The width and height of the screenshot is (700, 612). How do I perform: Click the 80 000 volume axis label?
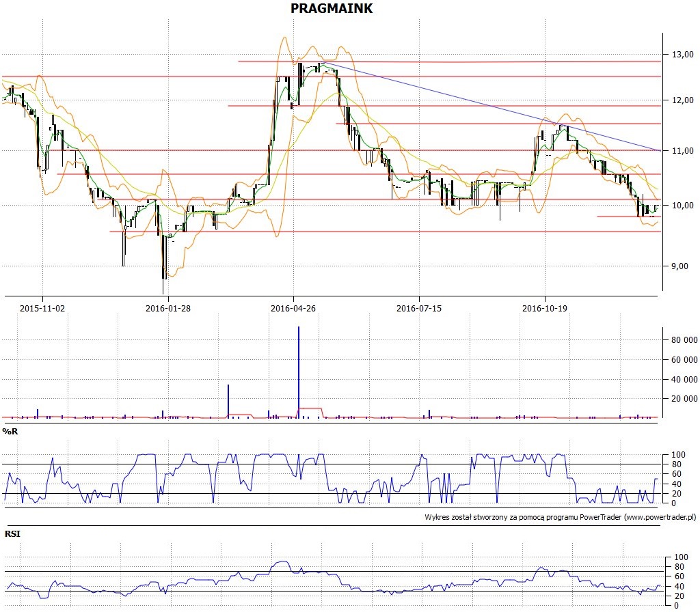click(x=684, y=340)
